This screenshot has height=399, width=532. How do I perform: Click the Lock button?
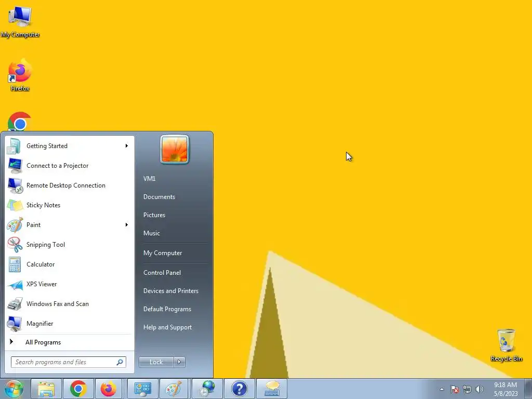click(156, 362)
